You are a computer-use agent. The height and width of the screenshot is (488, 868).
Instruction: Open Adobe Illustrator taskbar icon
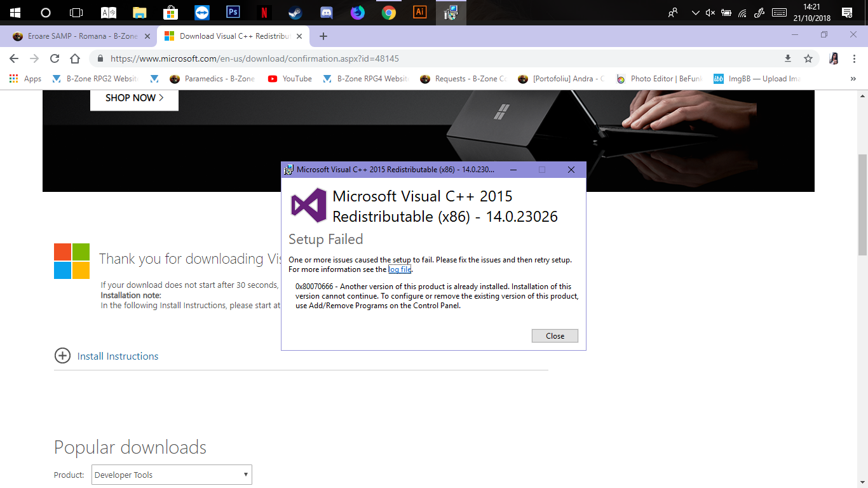[x=420, y=12]
